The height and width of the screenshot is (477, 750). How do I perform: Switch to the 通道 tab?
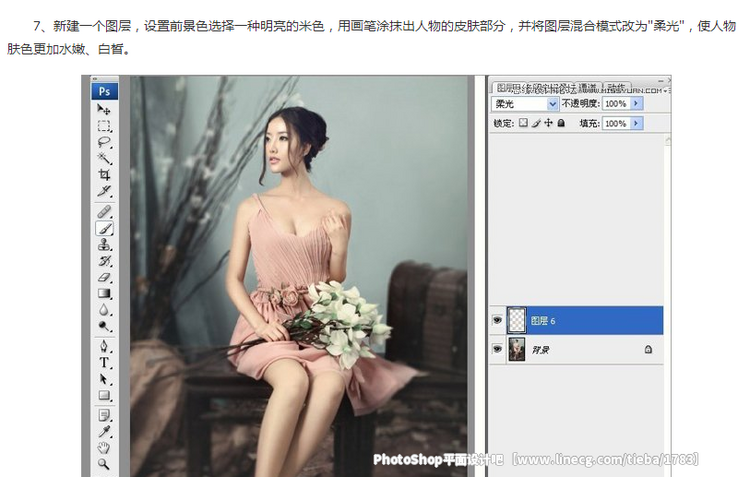(x=588, y=88)
